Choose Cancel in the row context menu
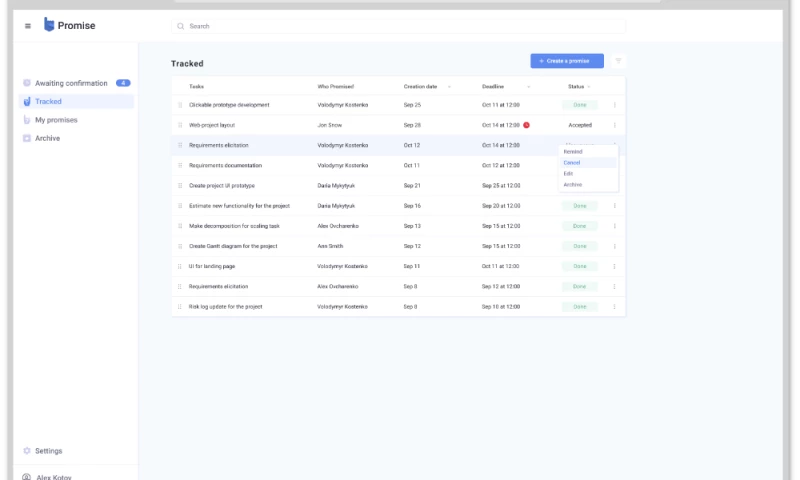800x480 pixels. point(588,163)
